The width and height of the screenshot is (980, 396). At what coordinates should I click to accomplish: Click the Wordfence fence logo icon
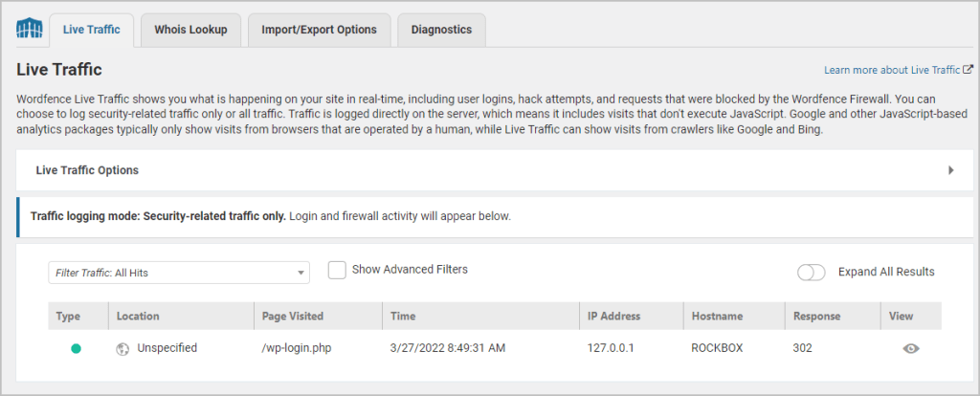pos(29,29)
